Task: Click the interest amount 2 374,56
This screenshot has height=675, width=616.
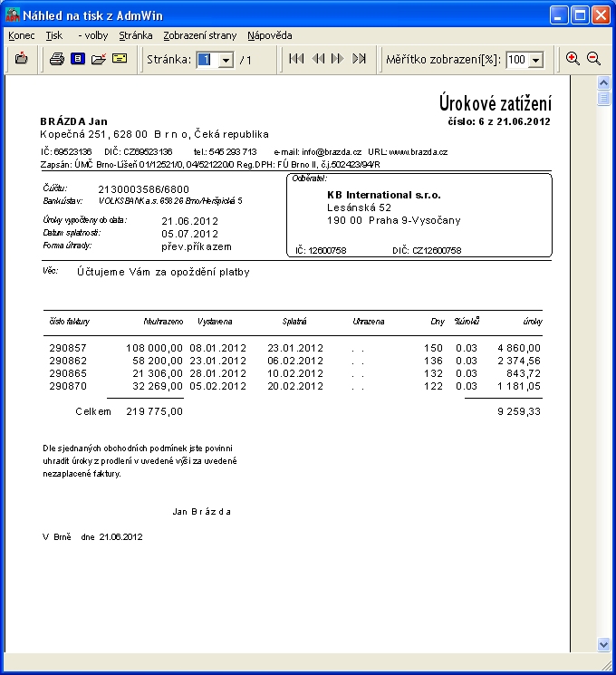Action: [x=519, y=361]
